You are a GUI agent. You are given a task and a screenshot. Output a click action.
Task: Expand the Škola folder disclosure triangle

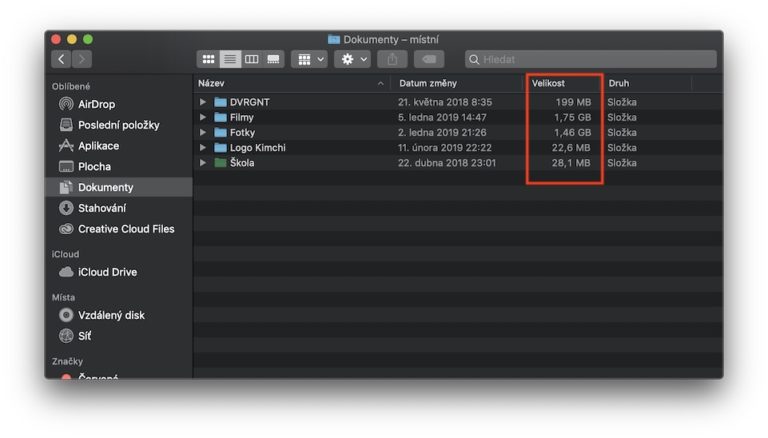203,163
